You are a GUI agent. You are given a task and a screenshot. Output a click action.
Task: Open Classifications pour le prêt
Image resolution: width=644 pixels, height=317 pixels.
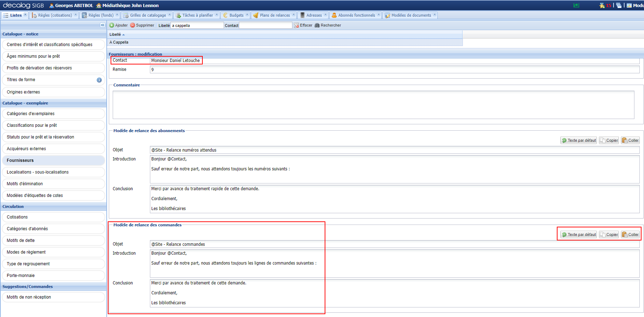click(x=54, y=125)
